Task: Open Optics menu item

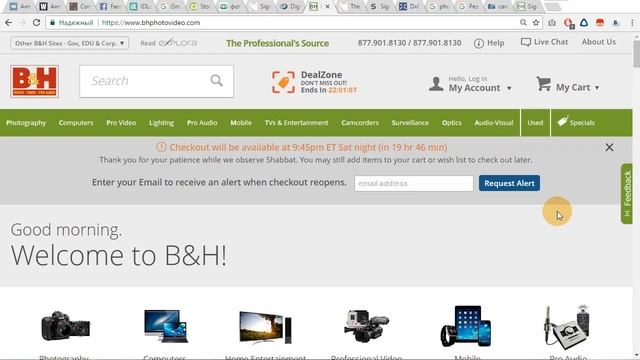Action: click(451, 123)
